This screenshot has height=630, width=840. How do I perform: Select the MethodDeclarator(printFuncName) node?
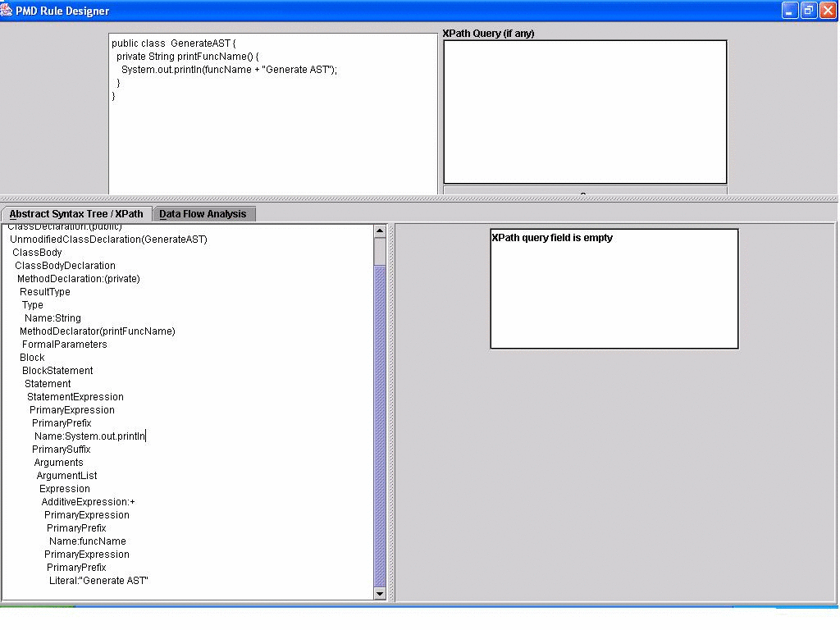(x=98, y=331)
